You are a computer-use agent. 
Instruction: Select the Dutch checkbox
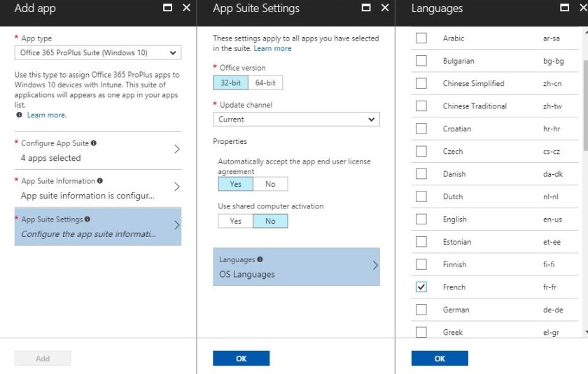pos(421,196)
